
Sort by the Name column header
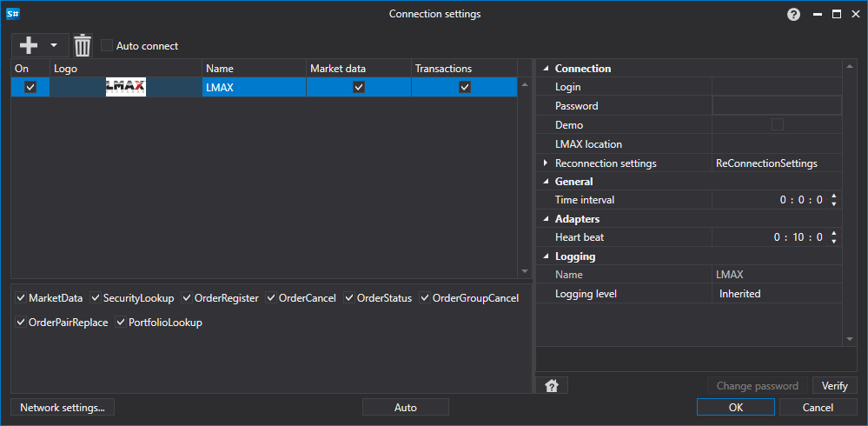(x=254, y=69)
